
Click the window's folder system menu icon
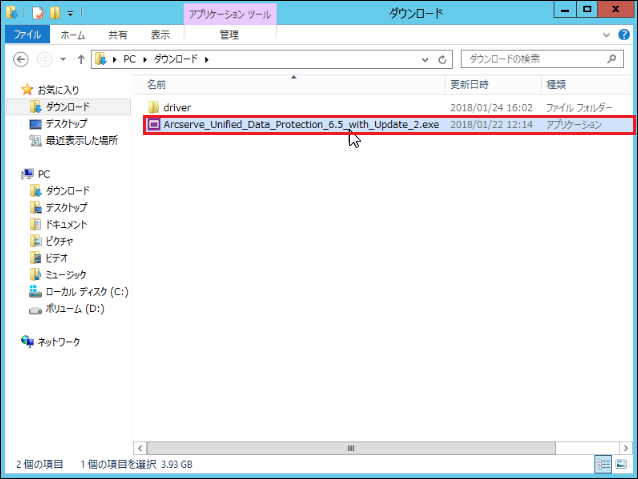[x=12, y=13]
